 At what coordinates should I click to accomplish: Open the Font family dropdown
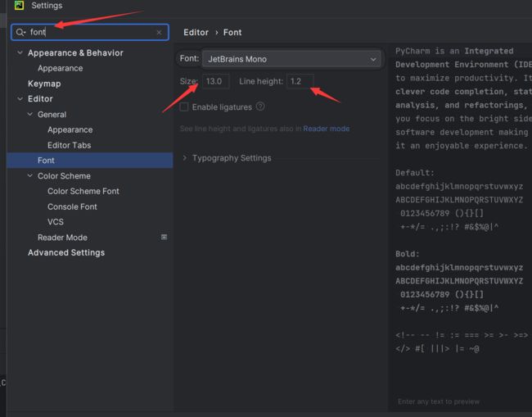291,59
